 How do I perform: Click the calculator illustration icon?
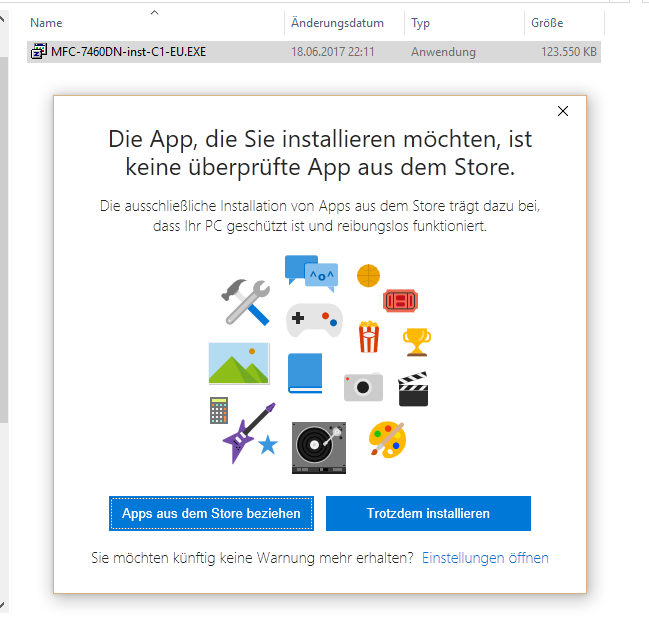pos(219,410)
